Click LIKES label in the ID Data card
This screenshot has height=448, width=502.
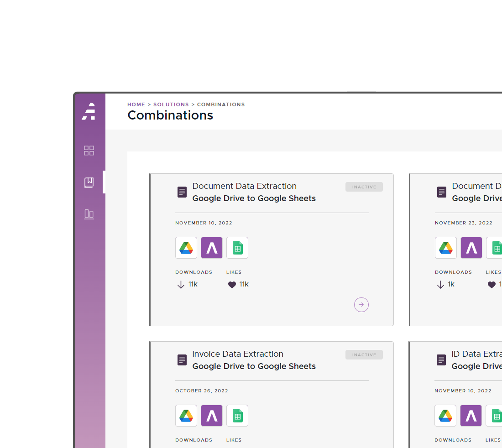pos(493,440)
